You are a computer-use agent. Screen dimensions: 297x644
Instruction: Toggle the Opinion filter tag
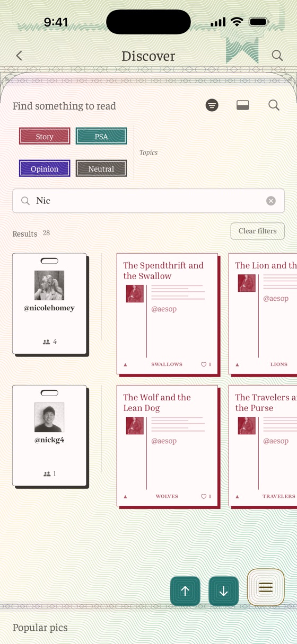tap(45, 169)
